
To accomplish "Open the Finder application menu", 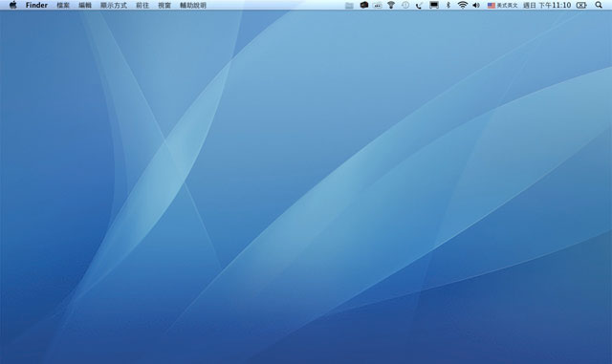I will click(x=36, y=5).
